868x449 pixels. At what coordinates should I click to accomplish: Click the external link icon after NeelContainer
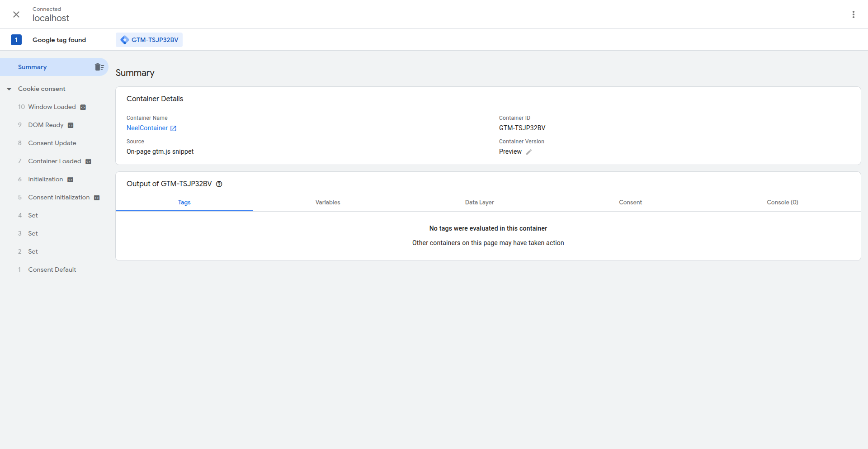click(x=173, y=128)
